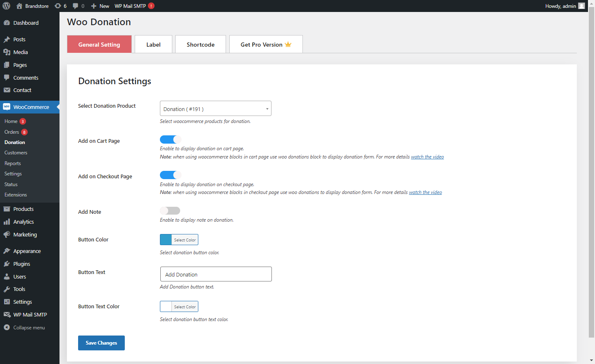595x364 pixels.
Task: Open Users person icon
Action: (7, 277)
